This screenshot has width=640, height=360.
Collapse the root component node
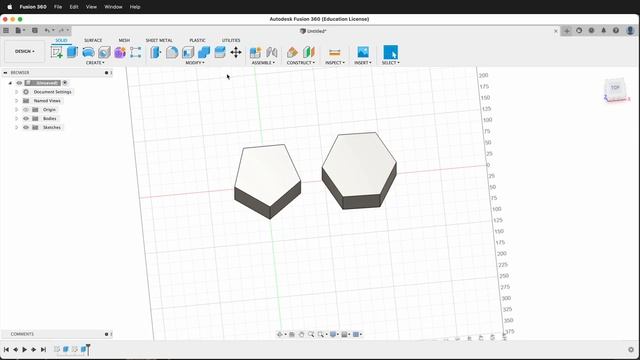(10, 83)
